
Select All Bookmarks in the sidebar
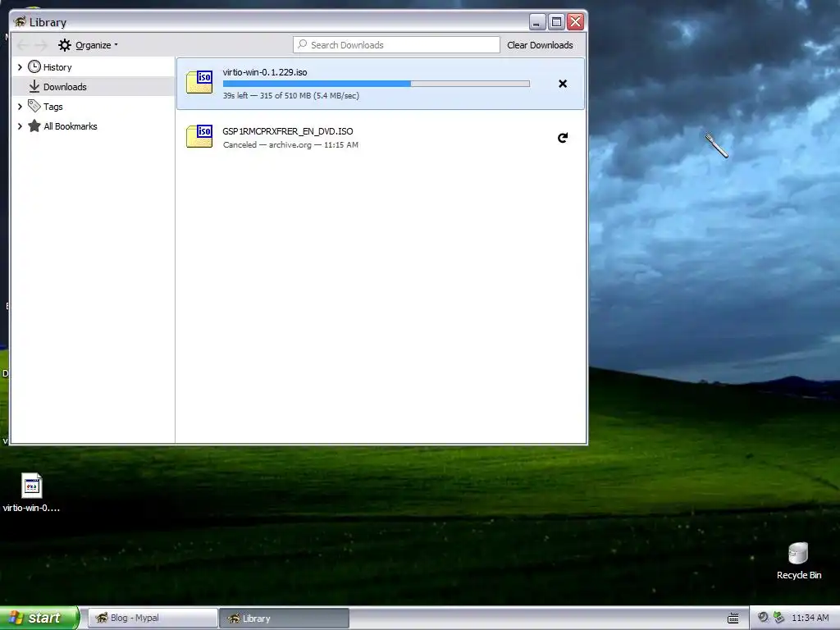click(71, 126)
